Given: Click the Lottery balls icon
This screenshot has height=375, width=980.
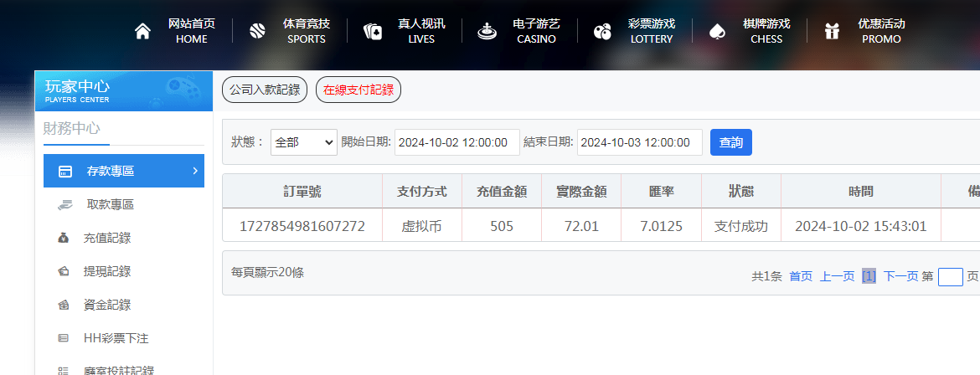Looking at the screenshot, I should 601,31.
